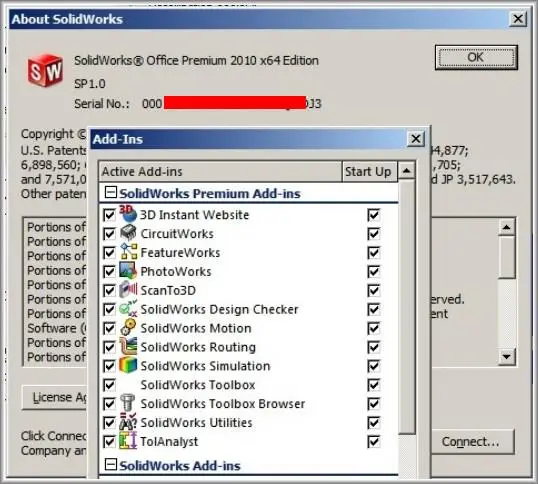The height and width of the screenshot is (484, 538).
Task: Click the SolidWorks Toolbox Browser screw icon
Action: (128, 402)
